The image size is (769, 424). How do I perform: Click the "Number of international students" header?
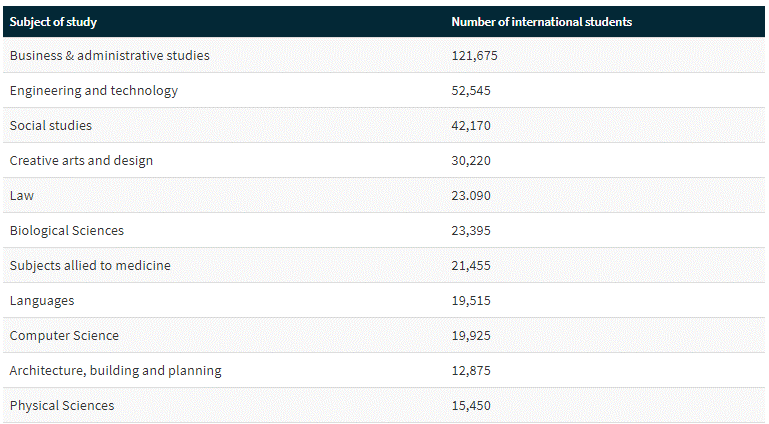coord(541,22)
